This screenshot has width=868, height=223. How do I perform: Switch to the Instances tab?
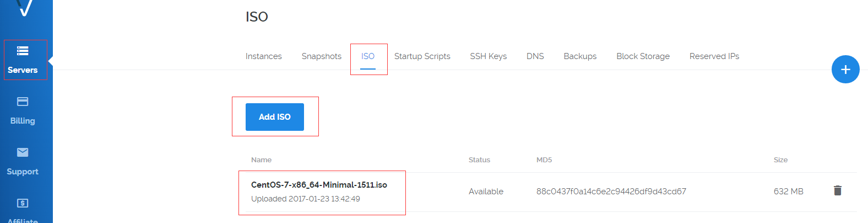(x=263, y=56)
